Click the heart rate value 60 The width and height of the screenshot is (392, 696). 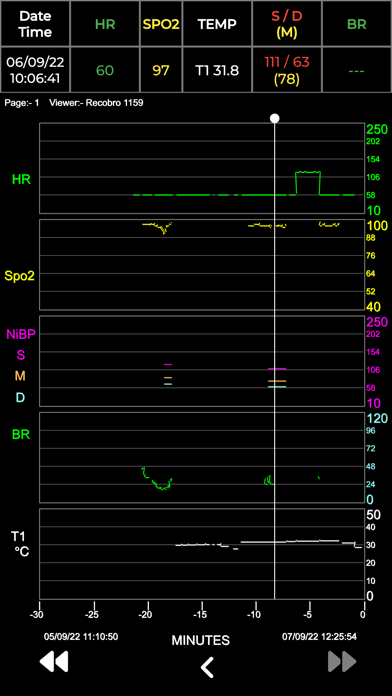[105, 70]
